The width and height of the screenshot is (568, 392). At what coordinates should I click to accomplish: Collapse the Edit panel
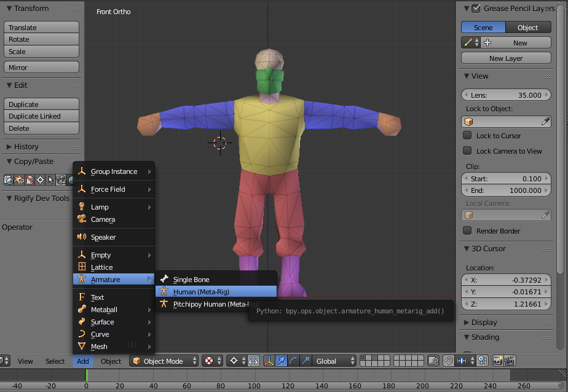(9, 85)
